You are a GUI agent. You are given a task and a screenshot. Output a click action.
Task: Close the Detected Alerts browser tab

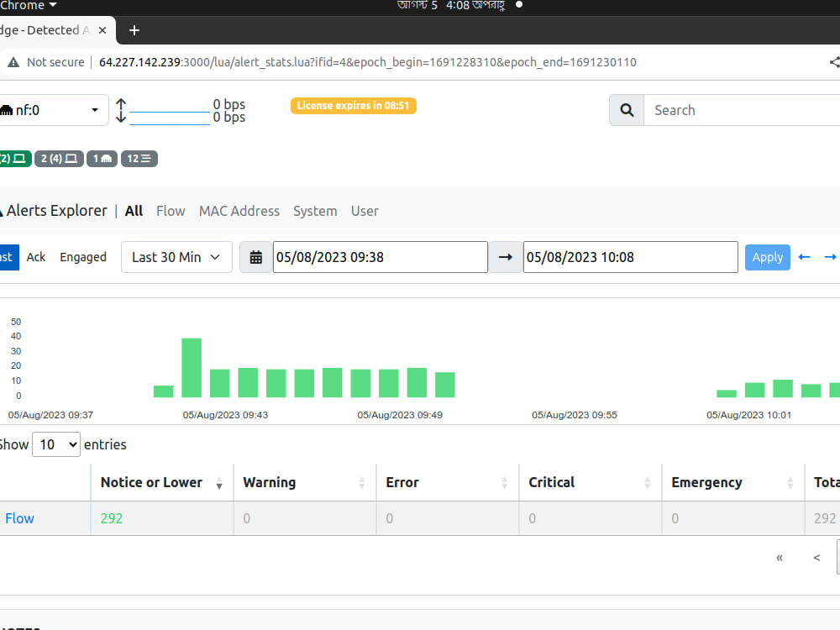point(102,30)
